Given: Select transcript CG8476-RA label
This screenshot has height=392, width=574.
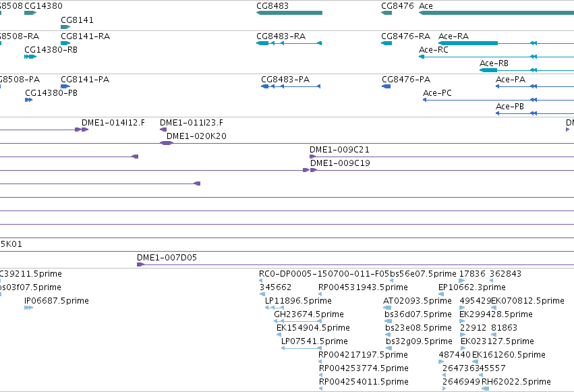Looking at the screenshot, I should pyautogui.click(x=405, y=36).
